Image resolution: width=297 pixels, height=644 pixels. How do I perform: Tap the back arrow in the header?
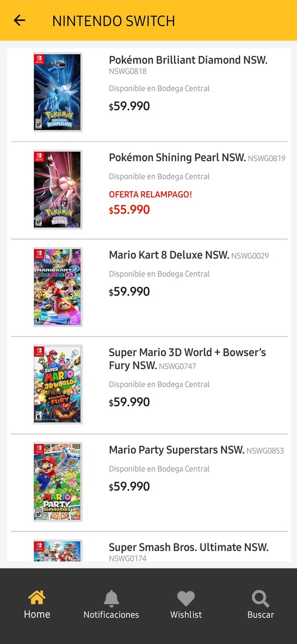click(x=19, y=21)
